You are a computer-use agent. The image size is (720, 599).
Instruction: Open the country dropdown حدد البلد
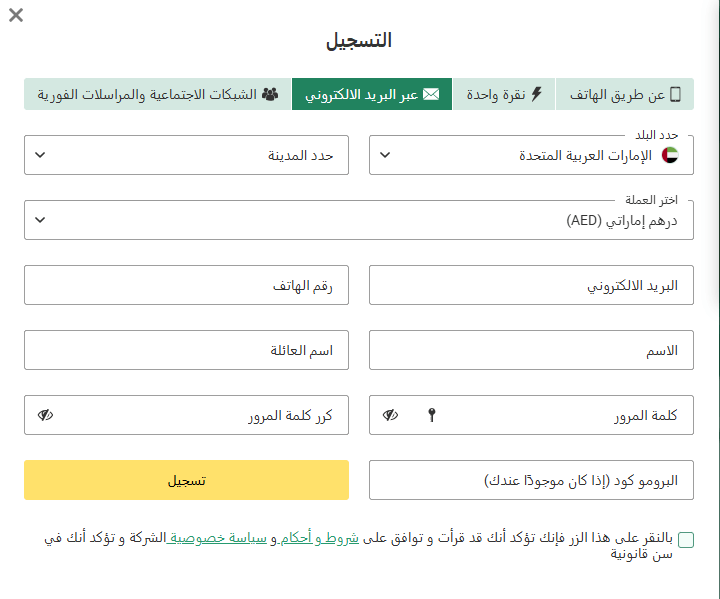point(531,155)
